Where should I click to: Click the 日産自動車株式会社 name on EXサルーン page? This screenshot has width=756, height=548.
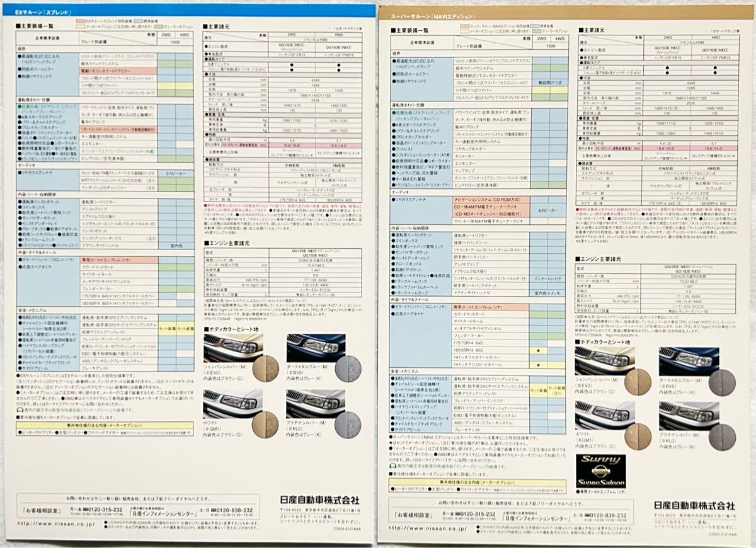pos(319,499)
